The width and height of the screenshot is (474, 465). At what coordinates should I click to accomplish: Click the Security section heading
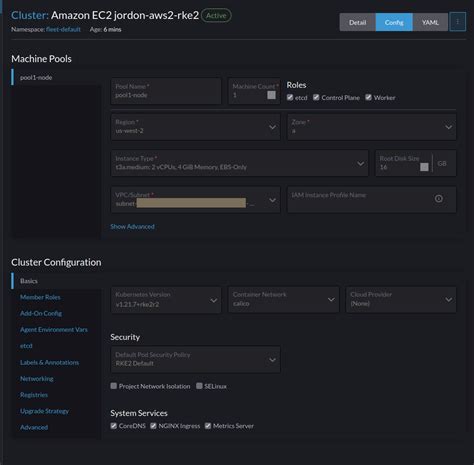click(x=125, y=337)
